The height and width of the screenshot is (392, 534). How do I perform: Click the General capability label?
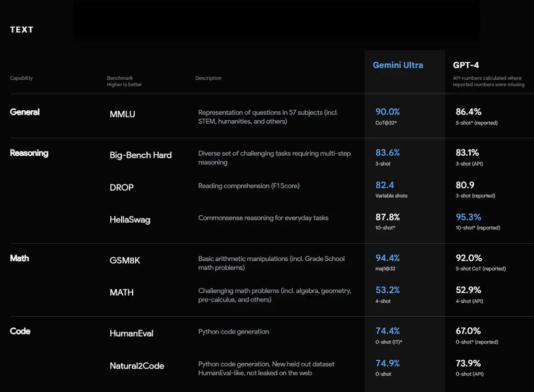click(x=25, y=112)
